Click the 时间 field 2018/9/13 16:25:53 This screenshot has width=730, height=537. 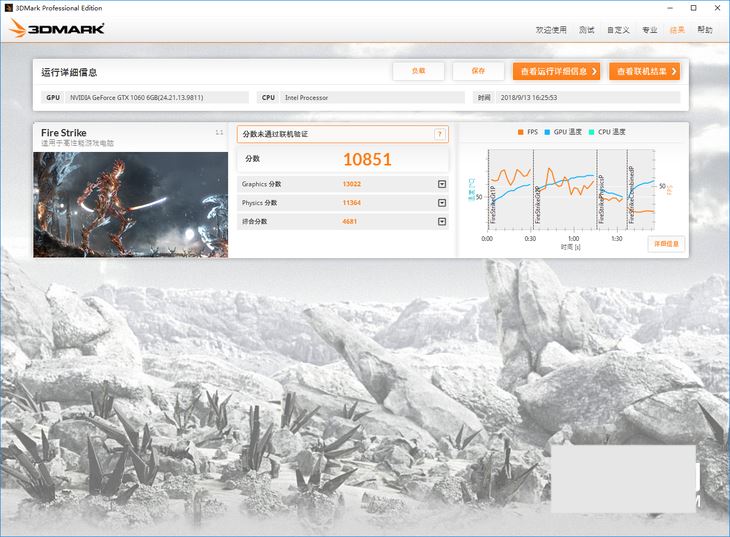[588, 97]
